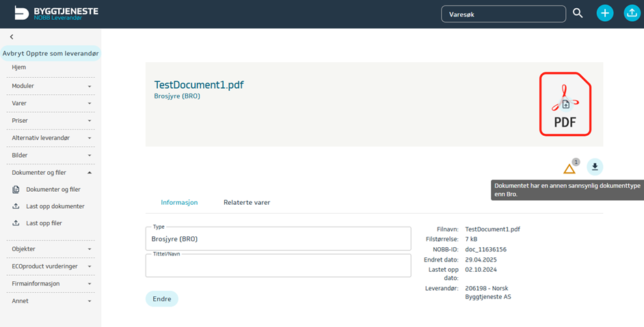
Task: Select Last opp dokumenter in sidebar
Action: click(55, 206)
